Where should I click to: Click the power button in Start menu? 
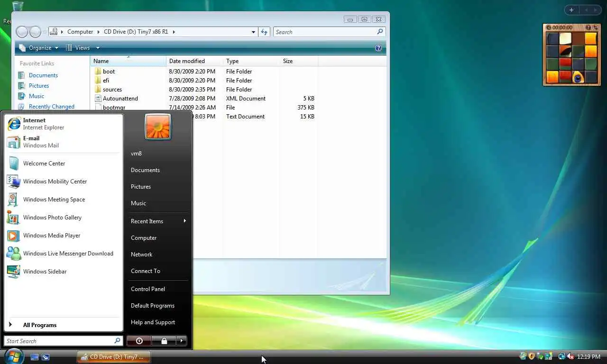pyautogui.click(x=139, y=341)
